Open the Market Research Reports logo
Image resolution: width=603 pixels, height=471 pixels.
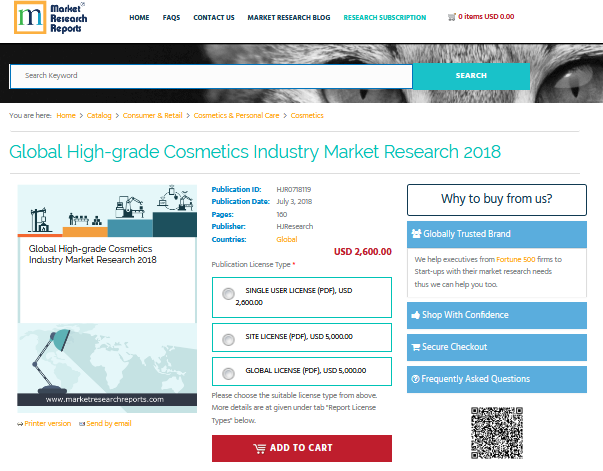click(x=50, y=18)
